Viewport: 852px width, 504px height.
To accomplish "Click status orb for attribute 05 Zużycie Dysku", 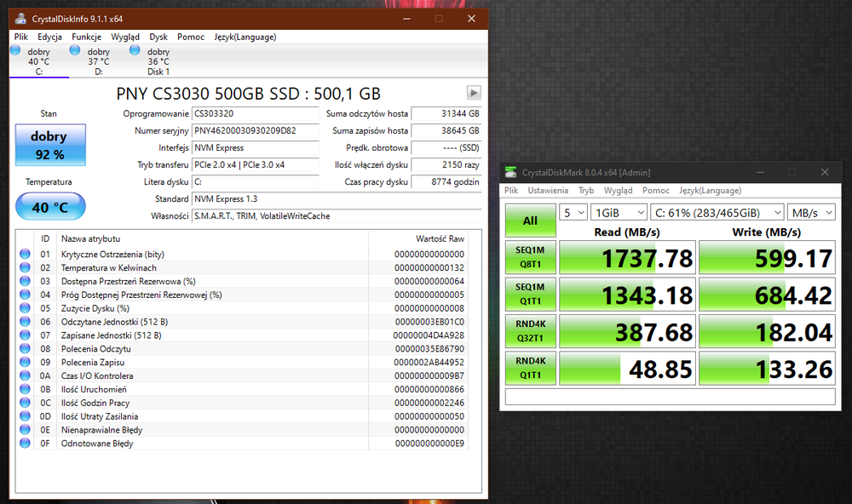I will [x=25, y=308].
